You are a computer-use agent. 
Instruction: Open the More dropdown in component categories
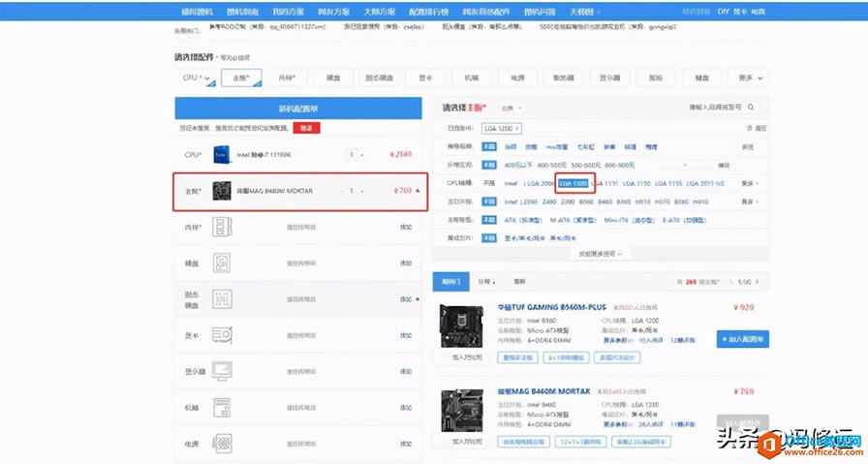coord(750,78)
